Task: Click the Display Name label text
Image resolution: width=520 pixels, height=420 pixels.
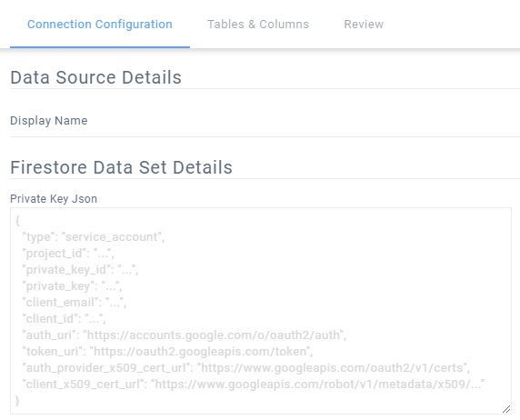Action: (49, 121)
